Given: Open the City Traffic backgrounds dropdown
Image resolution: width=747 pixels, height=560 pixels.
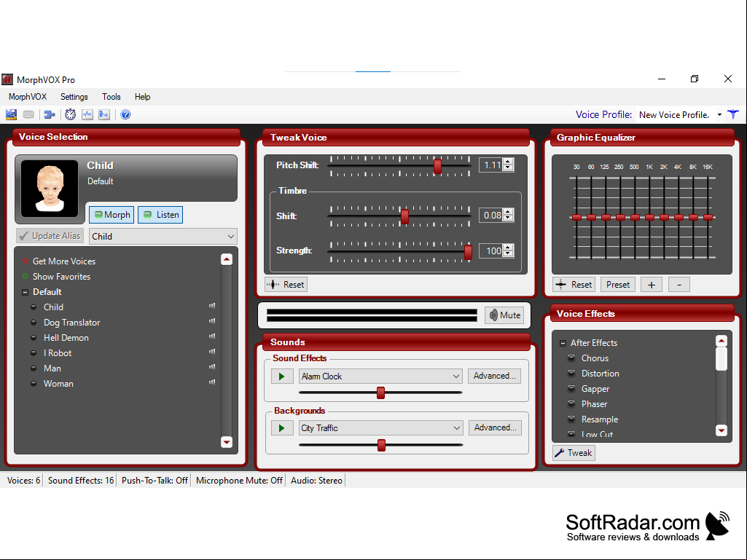Looking at the screenshot, I should pos(380,428).
